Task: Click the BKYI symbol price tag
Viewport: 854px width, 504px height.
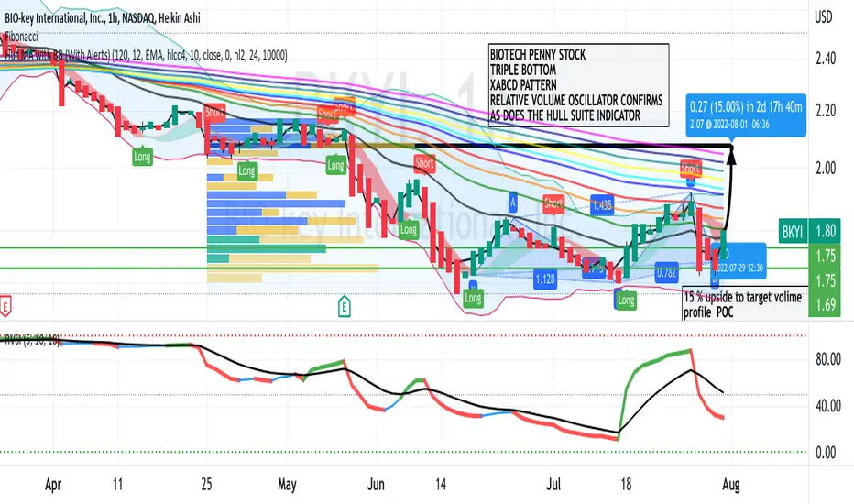Action: 792,232
